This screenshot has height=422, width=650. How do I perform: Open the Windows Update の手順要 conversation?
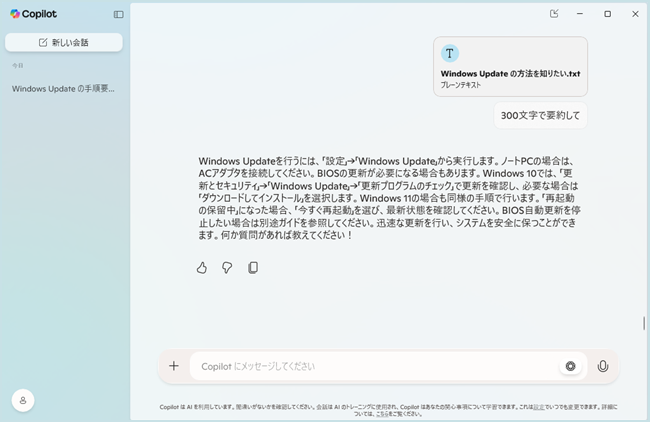63,88
